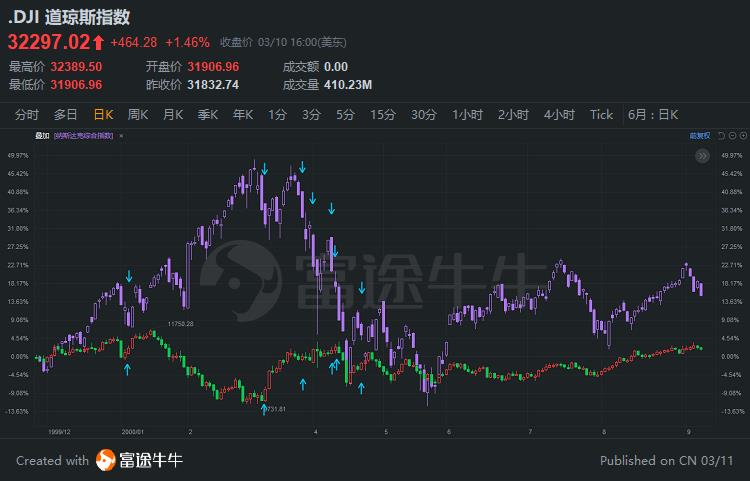The image size is (750, 481).
Task: Select the 日K daily chart tab
Action: (x=103, y=114)
